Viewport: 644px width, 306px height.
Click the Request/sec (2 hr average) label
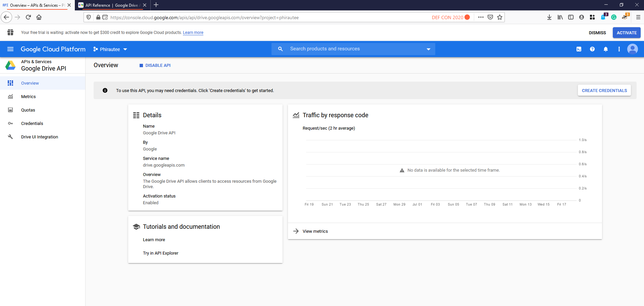(329, 128)
